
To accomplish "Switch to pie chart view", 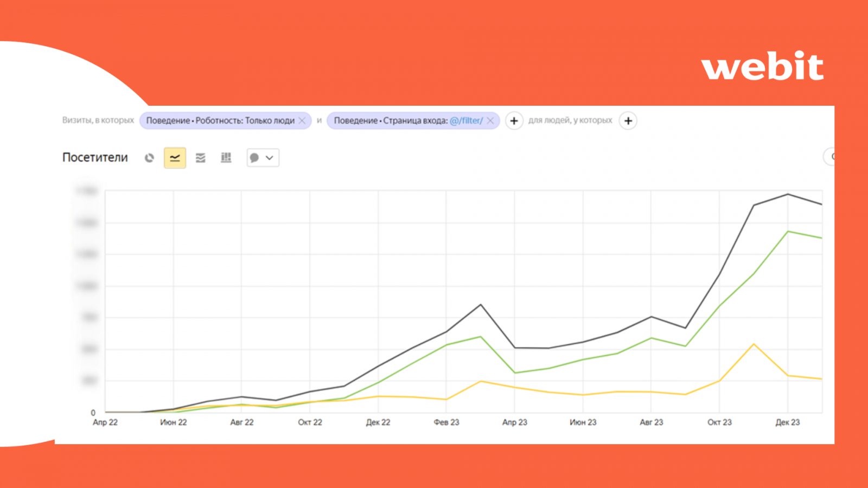I will click(x=149, y=158).
